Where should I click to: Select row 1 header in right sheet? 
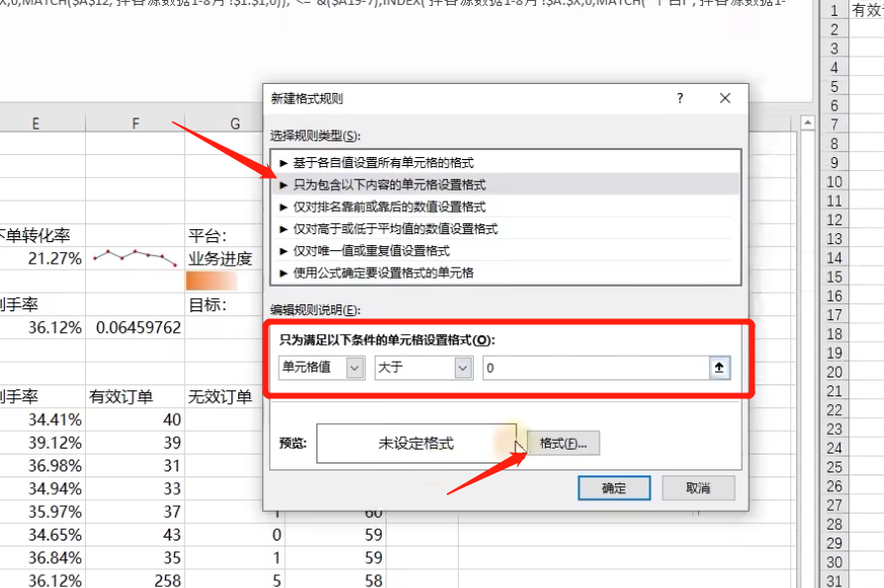pos(835,11)
